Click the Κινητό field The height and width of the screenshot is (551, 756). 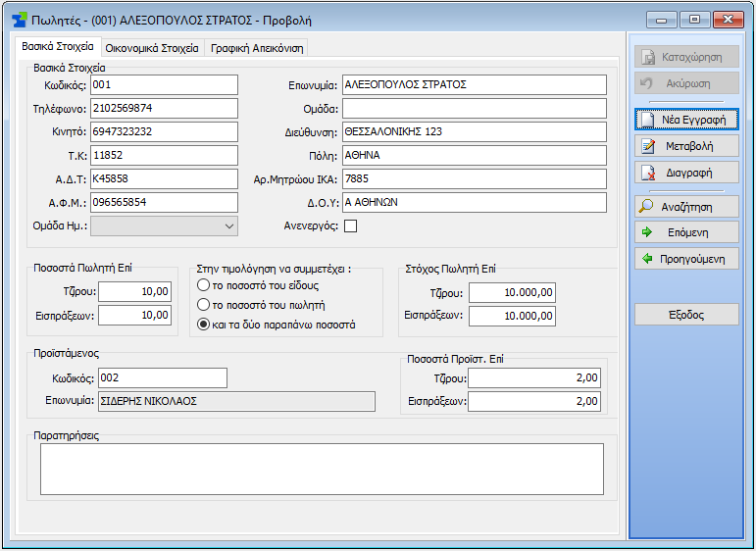point(165,131)
